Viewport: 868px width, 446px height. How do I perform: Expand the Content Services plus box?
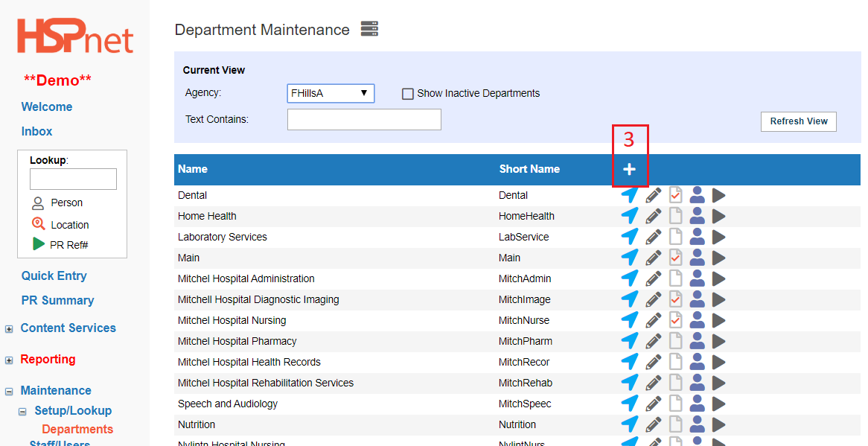pos(9,329)
